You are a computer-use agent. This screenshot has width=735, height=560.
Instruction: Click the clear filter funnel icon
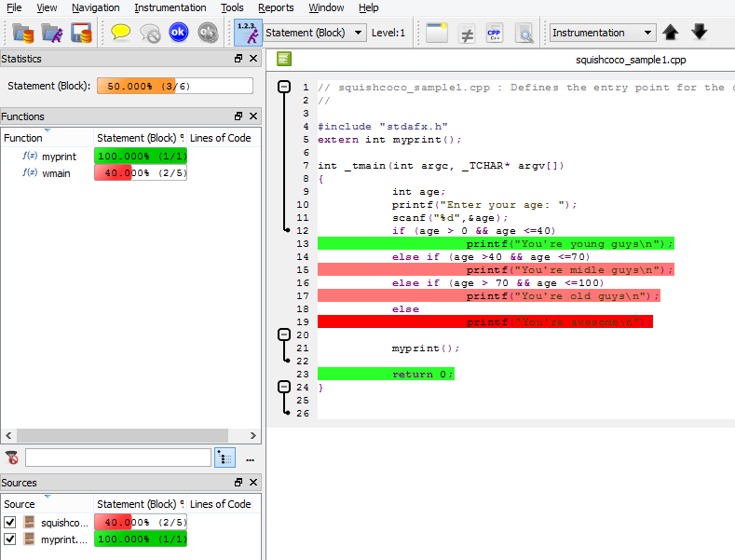[12, 458]
